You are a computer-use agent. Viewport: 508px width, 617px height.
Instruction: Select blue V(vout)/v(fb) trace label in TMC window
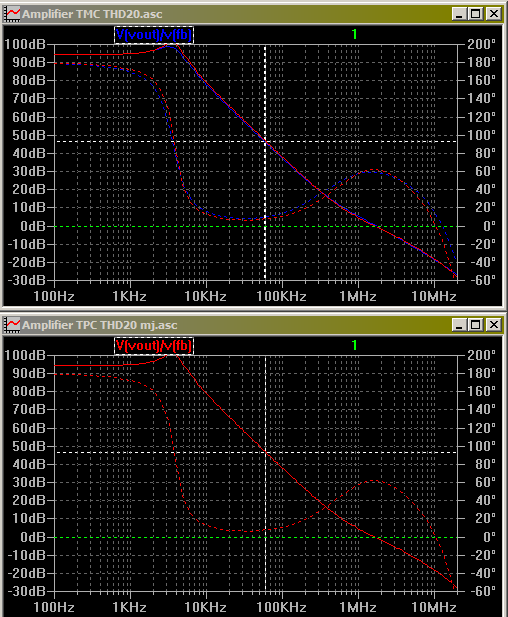[154, 35]
